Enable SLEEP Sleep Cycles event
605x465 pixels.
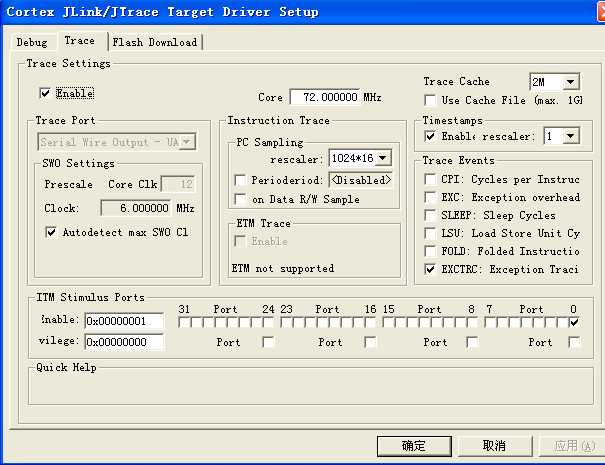point(430,215)
